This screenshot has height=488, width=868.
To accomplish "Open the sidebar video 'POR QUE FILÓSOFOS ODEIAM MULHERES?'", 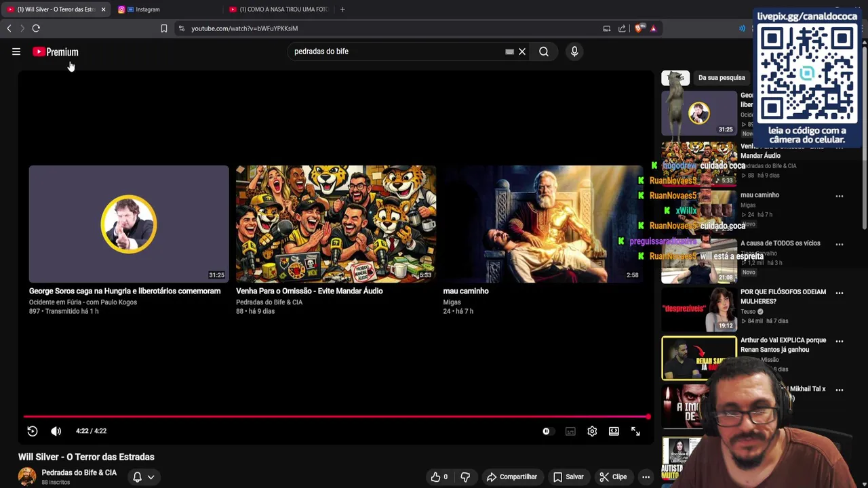I will pyautogui.click(x=783, y=296).
